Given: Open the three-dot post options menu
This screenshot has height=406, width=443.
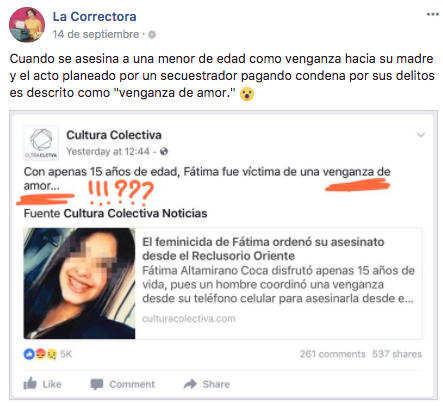Looking at the screenshot, I should click(x=432, y=14).
